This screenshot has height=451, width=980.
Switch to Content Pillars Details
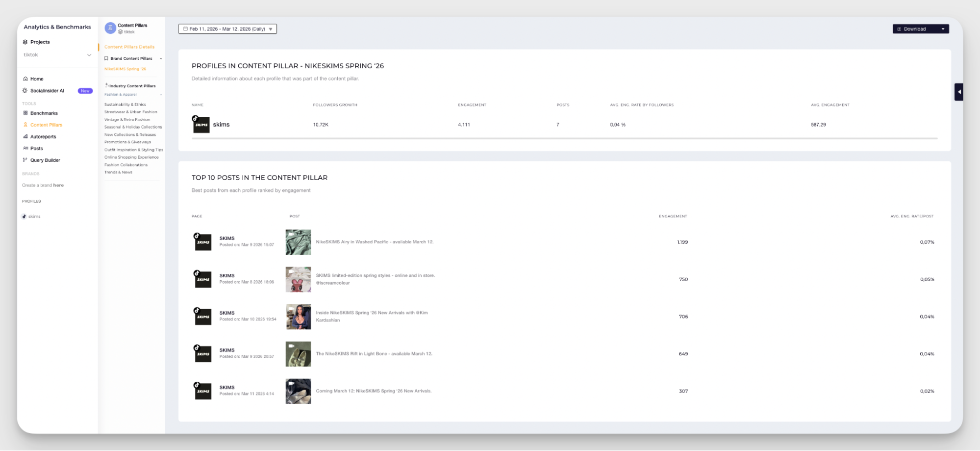(x=129, y=47)
